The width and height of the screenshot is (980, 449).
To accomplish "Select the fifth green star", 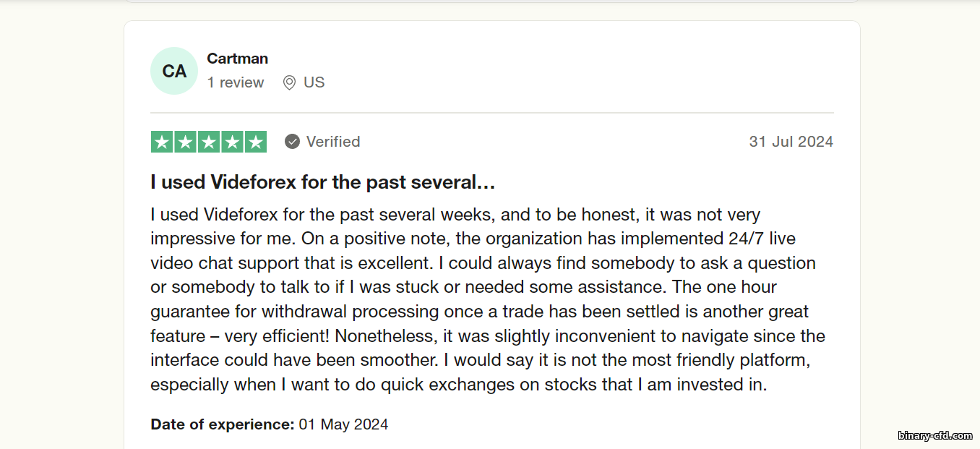I will (255, 142).
